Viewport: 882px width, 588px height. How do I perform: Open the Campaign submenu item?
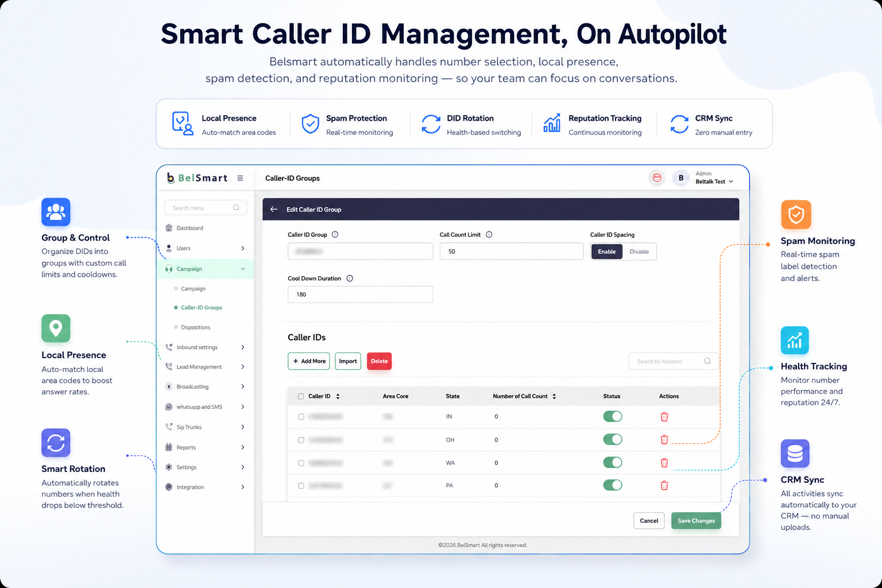pyautogui.click(x=193, y=289)
